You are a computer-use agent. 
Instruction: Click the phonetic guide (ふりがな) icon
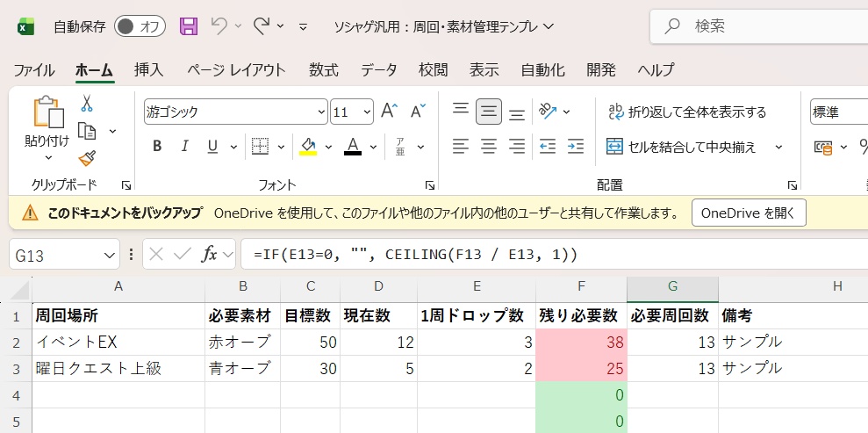point(400,147)
